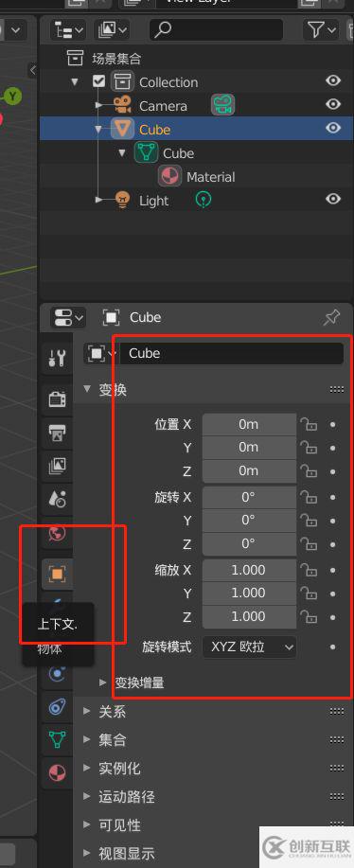The image size is (354, 868).
Task: Select the Material row in outliner
Action: coord(196,177)
